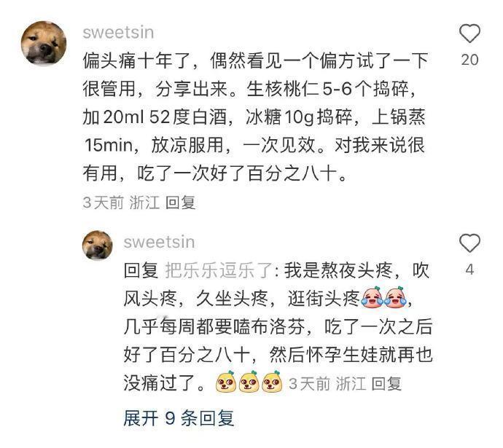This screenshot has height=448, width=503.
Task: Click the second crying-laughing emoji
Action: (396, 297)
